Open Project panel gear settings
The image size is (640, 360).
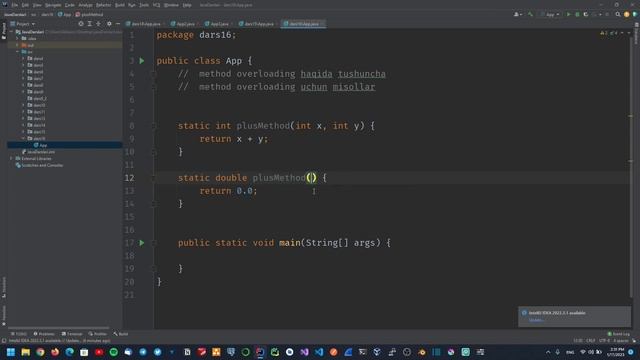[x=109, y=24]
